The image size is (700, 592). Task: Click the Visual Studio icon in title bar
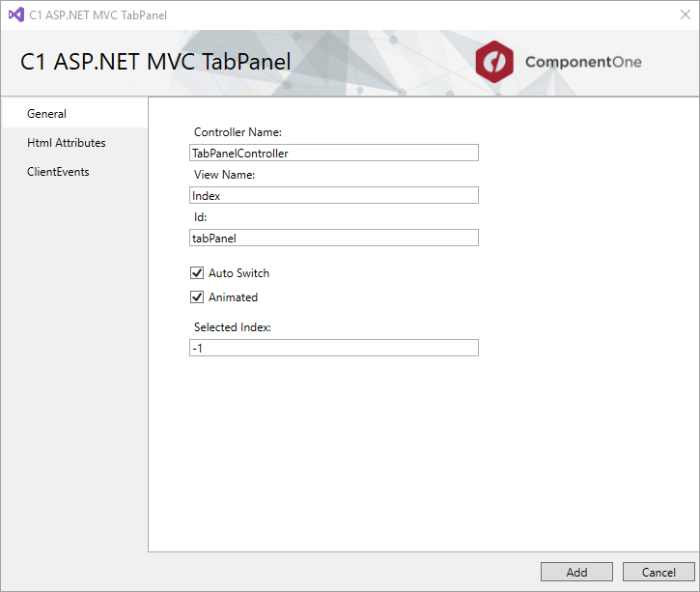[16, 14]
